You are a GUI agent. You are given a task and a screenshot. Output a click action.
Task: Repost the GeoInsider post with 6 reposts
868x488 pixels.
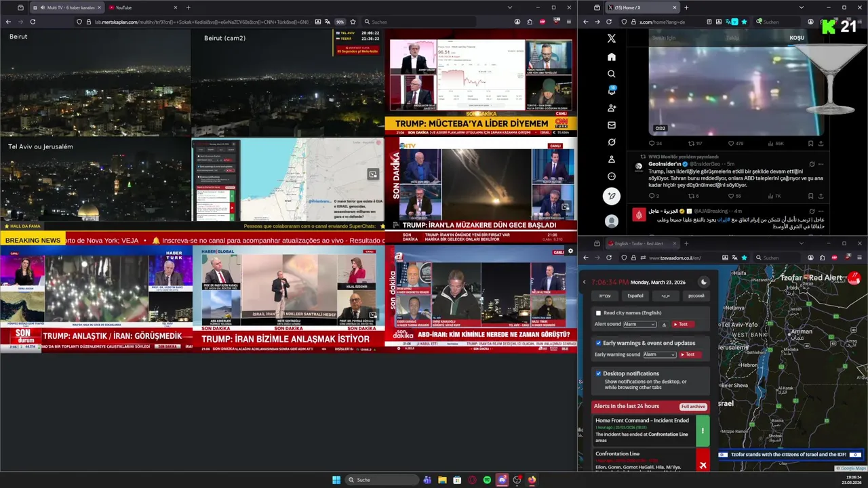point(691,196)
